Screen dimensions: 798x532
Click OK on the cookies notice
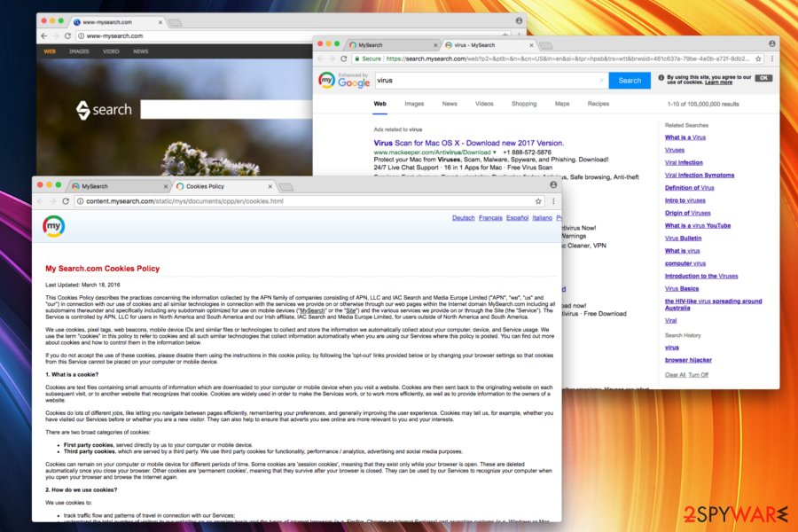(763, 78)
